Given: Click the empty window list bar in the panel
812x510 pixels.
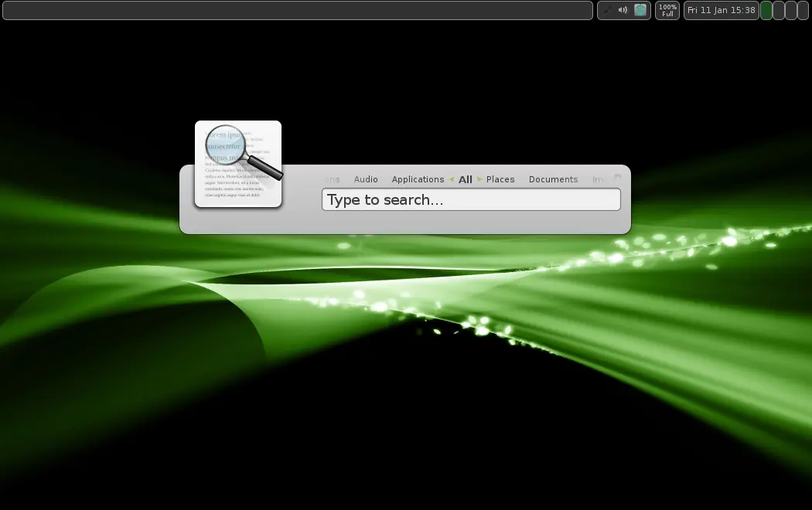Looking at the screenshot, I should [298, 10].
